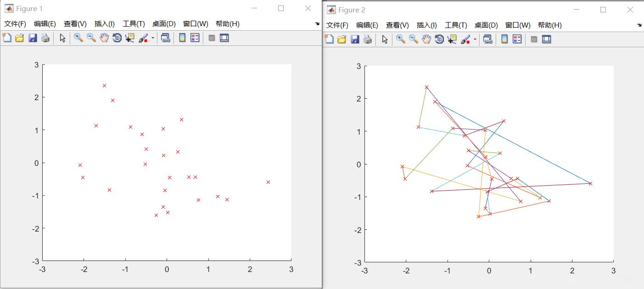Screen dimensions: 644x289
Task: Open 编辑(E) menu in Figure 1
Action: tap(45, 24)
